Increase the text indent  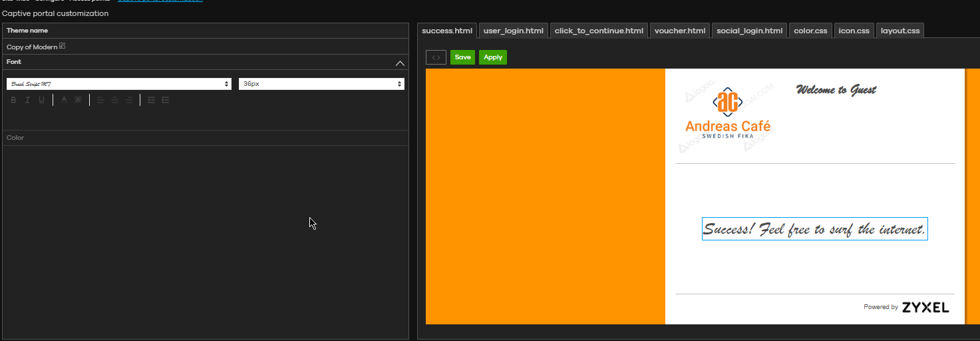click(165, 100)
